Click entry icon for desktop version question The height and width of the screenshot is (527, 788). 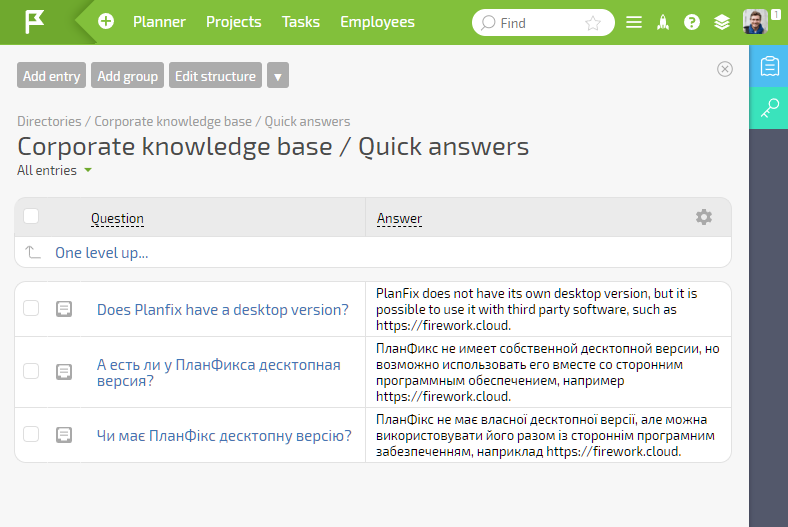tap(64, 309)
